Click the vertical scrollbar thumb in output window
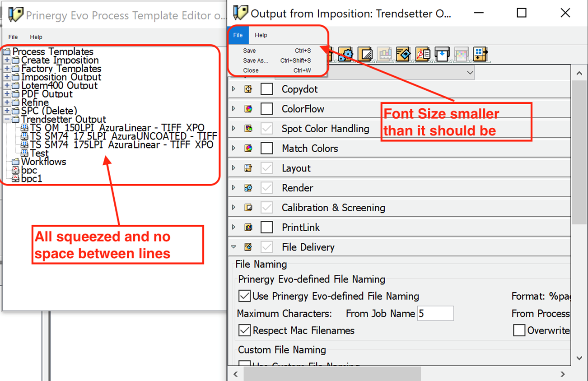 pyautogui.click(x=579, y=153)
